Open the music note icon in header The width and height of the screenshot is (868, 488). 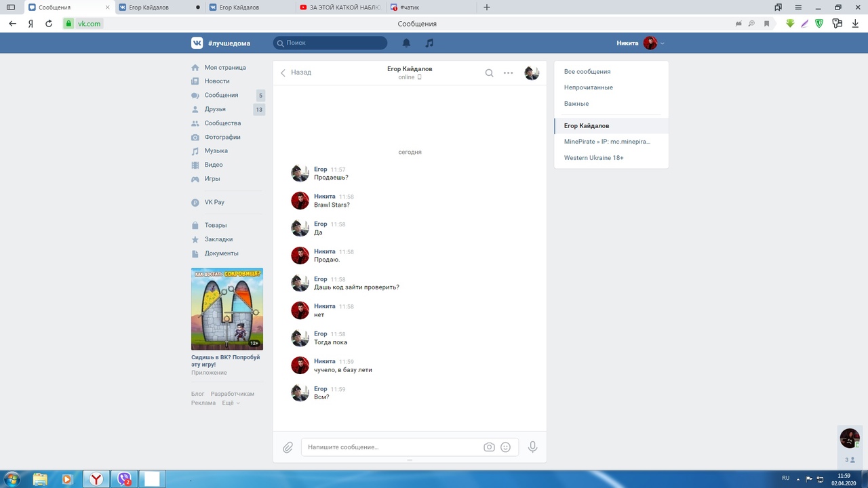coord(429,43)
